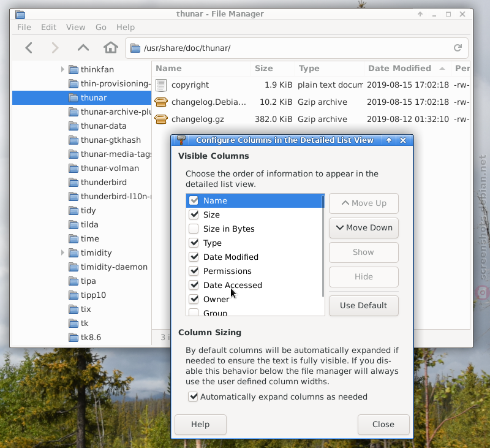Click the file manager icon in the title bar
The width and height of the screenshot is (490, 448).
pos(20,14)
